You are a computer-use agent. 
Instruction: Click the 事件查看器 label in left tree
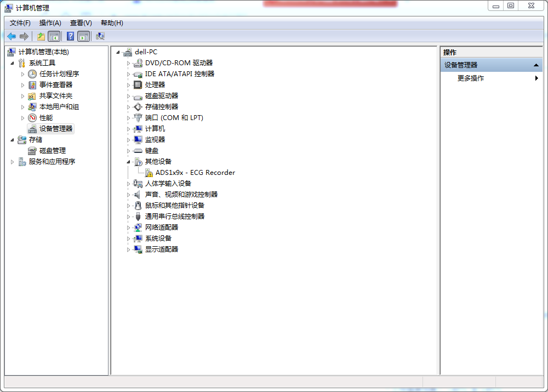pos(56,85)
